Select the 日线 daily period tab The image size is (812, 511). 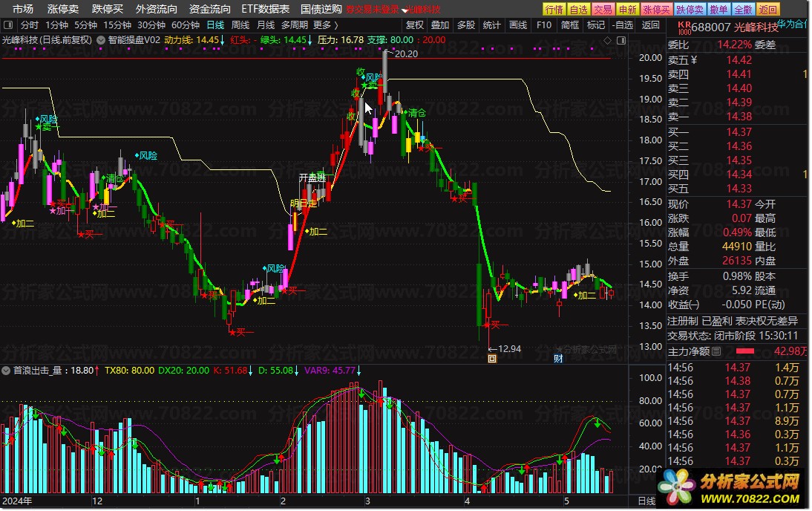215,25
